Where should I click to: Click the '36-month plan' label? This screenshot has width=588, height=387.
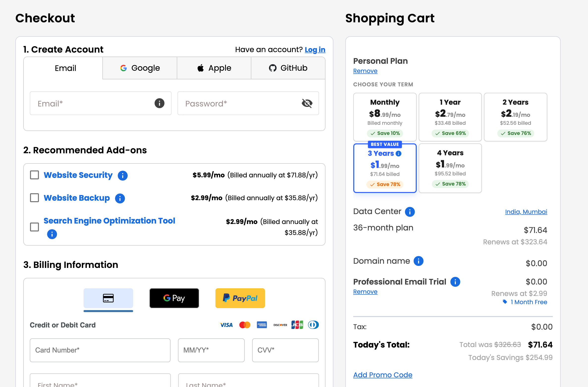point(383,228)
